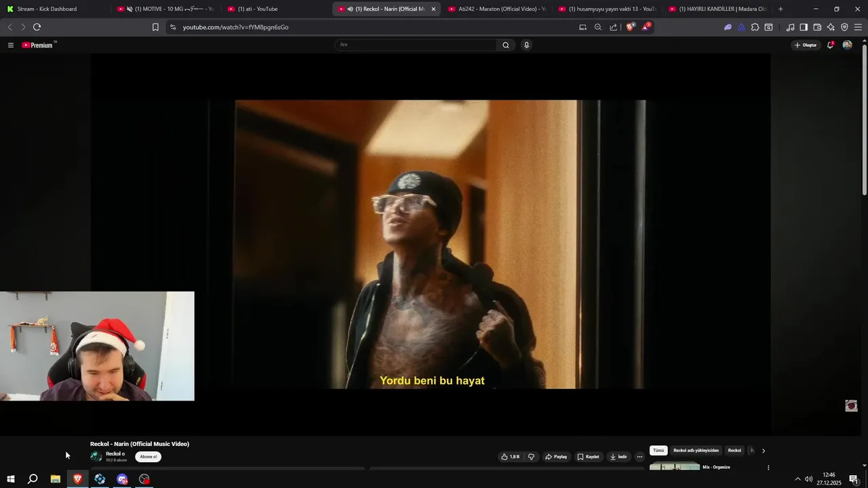Reload the page with refresh icon
Viewport: 868px width, 488px height.
[x=37, y=27]
